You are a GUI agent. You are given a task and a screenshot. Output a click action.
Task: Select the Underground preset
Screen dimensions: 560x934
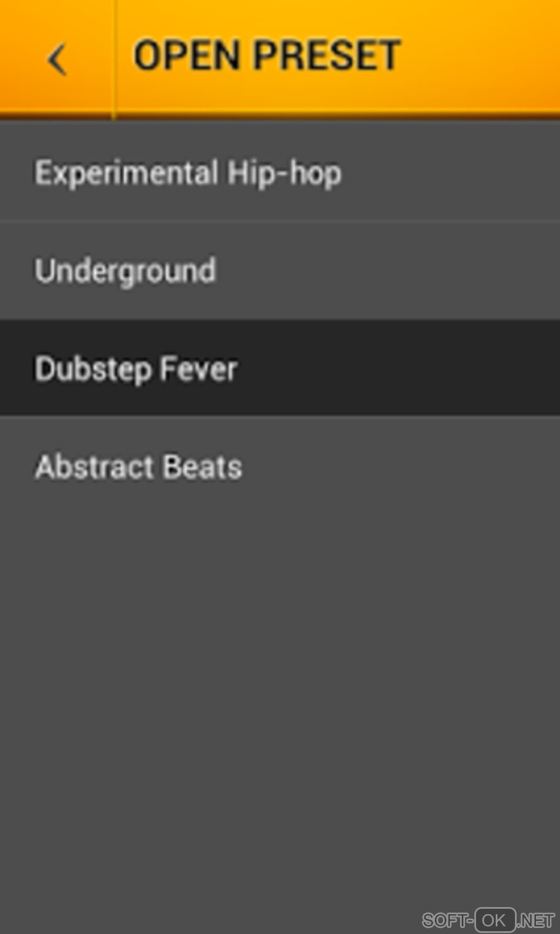tap(125, 270)
